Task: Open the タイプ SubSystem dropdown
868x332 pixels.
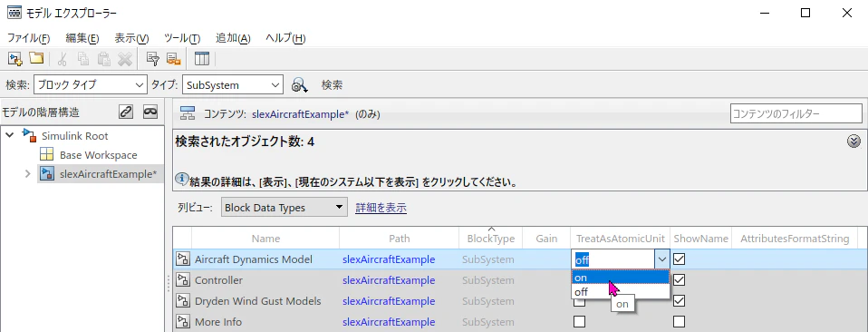Action: tap(233, 84)
